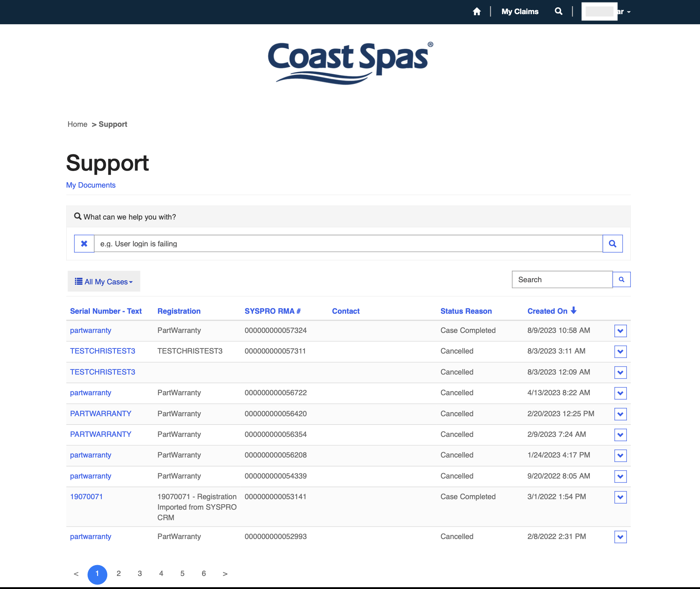The height and width of the screenshot is (589, 700).
Task: Sort by Status Reason column
Action: (466, 311)
